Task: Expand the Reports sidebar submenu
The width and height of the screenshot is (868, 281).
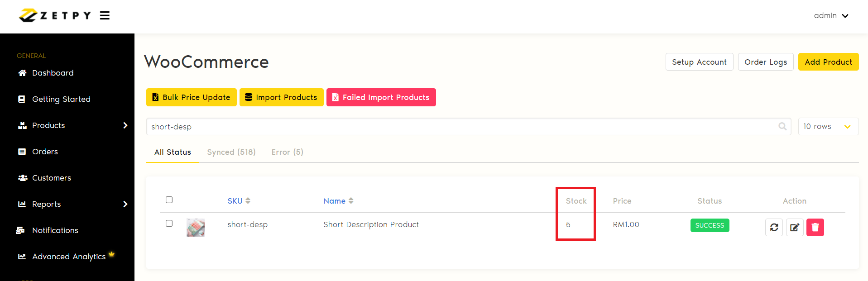Action: [125, 204]
